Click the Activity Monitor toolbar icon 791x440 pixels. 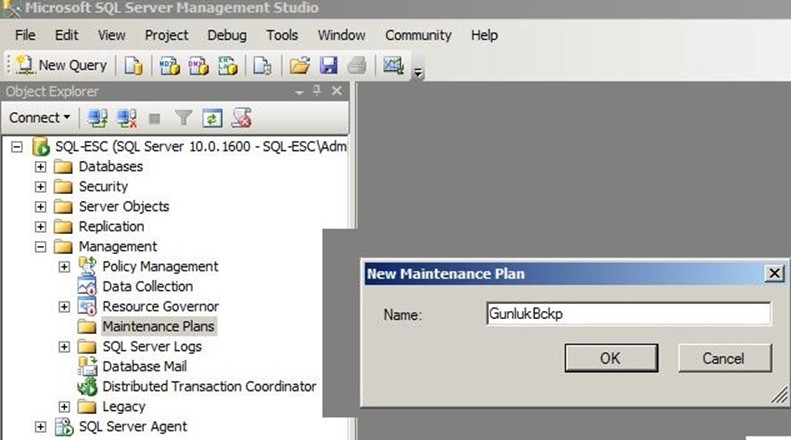tap(392, 66)
